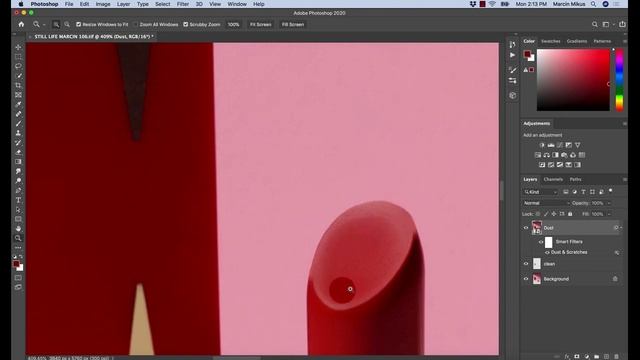This screenshot has width=640, height=360.
Task: Click the hue spectrum slider
Action: pos(620,80)
